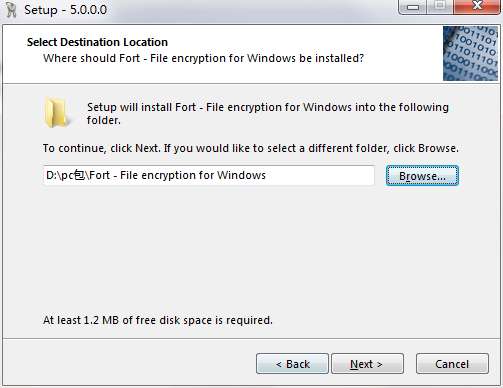The image size is (503, 388).
Task: Click the disabled maximize button
Action: (440, 7)
